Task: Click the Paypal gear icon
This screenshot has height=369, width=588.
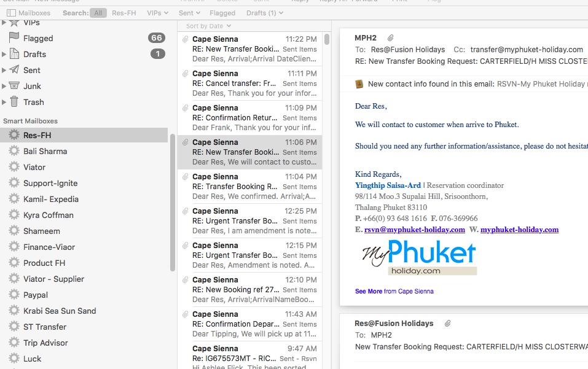Action: [x=14, y=295]
